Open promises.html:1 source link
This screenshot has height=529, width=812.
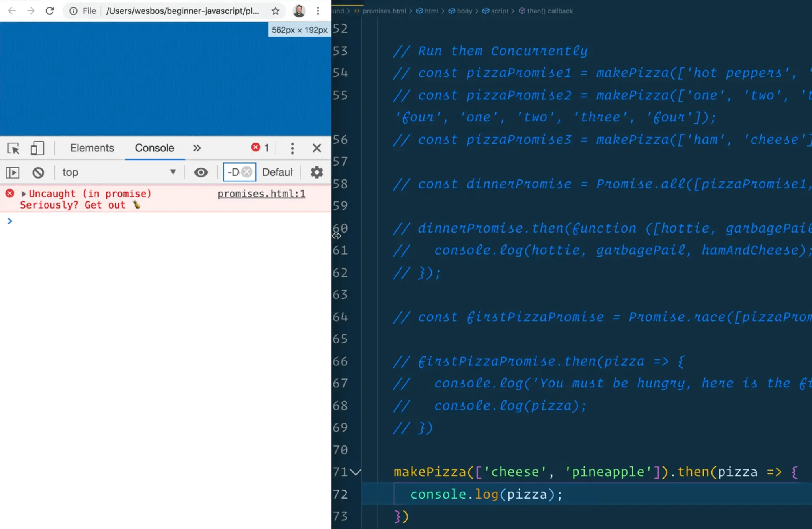click(x=261, y=194)
